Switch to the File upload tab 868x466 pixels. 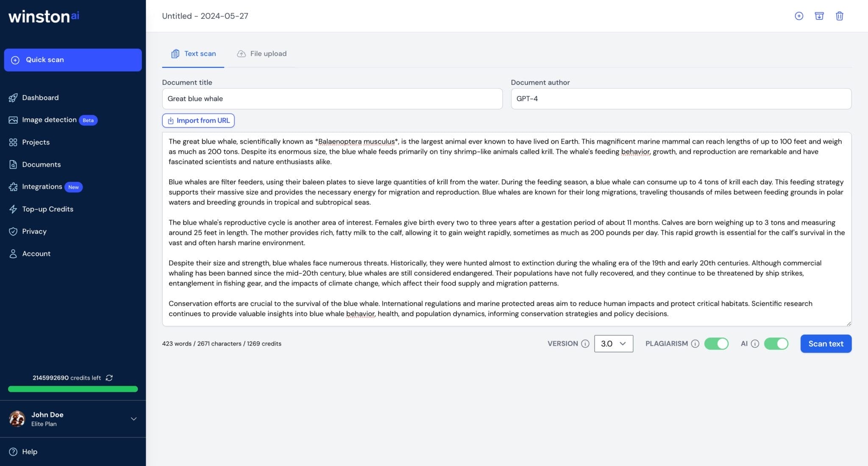point(261,53)
